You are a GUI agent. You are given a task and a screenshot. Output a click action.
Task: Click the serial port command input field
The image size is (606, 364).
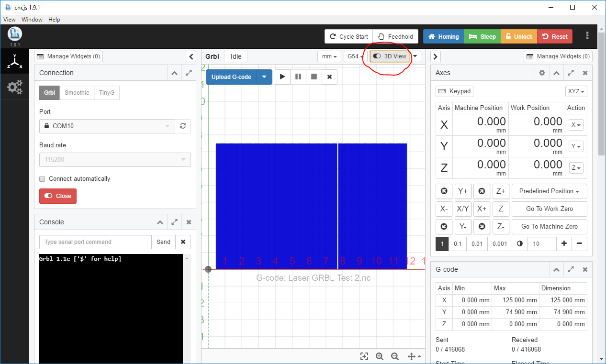coord(95,242)
